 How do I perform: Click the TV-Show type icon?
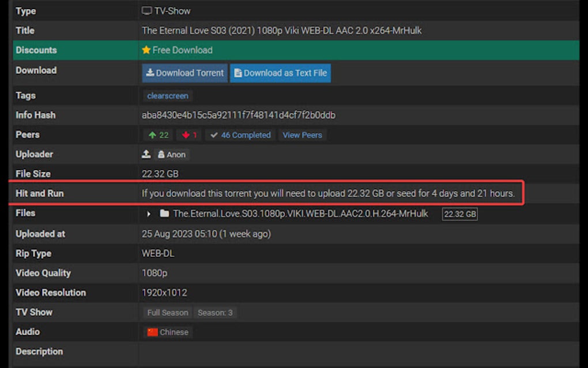[x=146, y=10]
